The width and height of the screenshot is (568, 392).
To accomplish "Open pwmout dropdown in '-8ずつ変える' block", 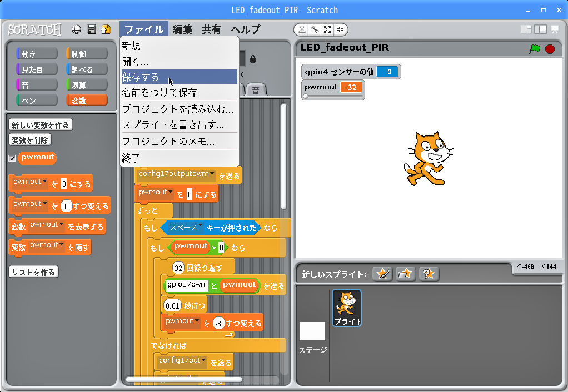I will [197, 321].
